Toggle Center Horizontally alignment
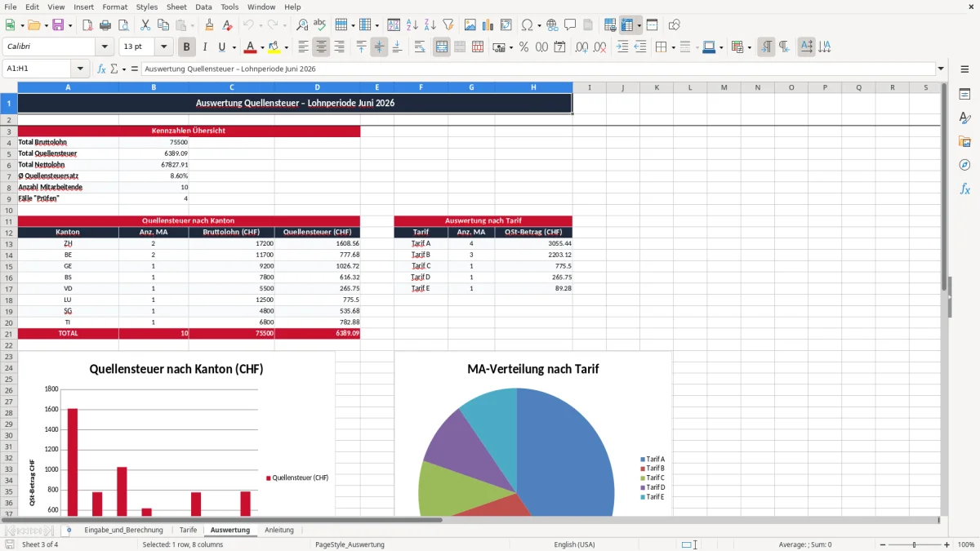Viewport: 980px width, 551px height. [x=321, y=47]
